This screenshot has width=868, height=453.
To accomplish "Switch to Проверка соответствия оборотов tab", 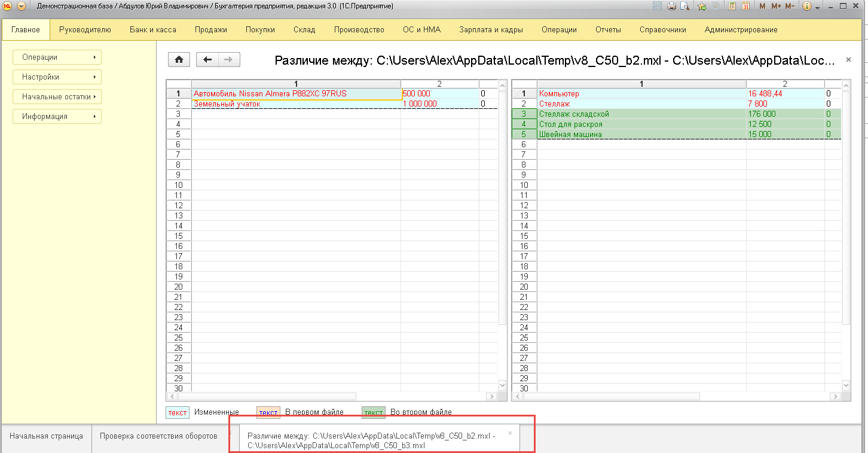I will tap(158, 436).
